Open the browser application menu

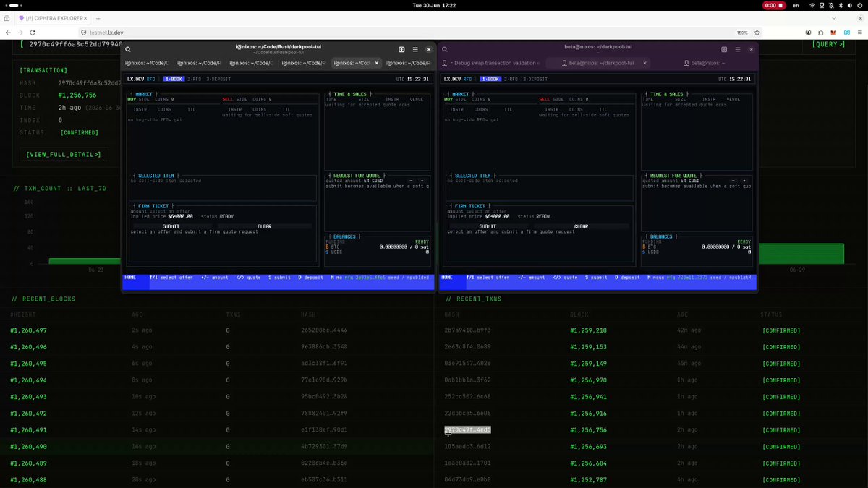(x=861, y=33)
